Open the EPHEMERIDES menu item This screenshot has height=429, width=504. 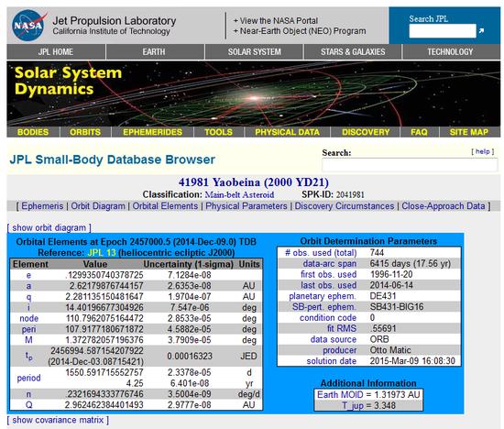pyautogui.click(x=152, y=132)
